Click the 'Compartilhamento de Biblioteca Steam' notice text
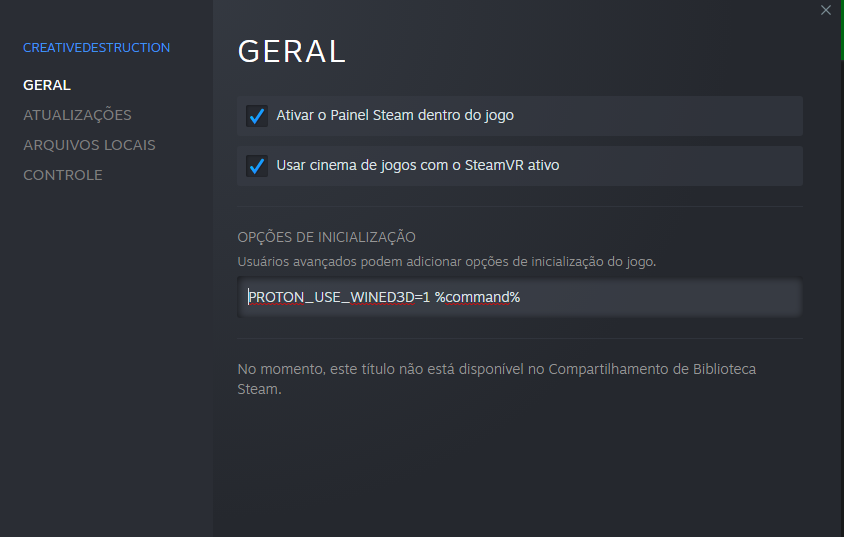844x537 pixels. [496, 379]
